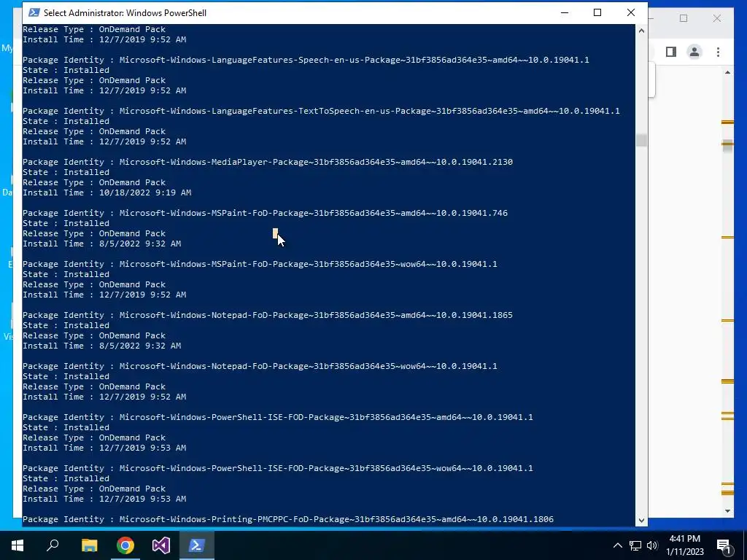
Task: Click the MSPaint-FoD-Package wow64 identity line
Action: pos(260,264)
